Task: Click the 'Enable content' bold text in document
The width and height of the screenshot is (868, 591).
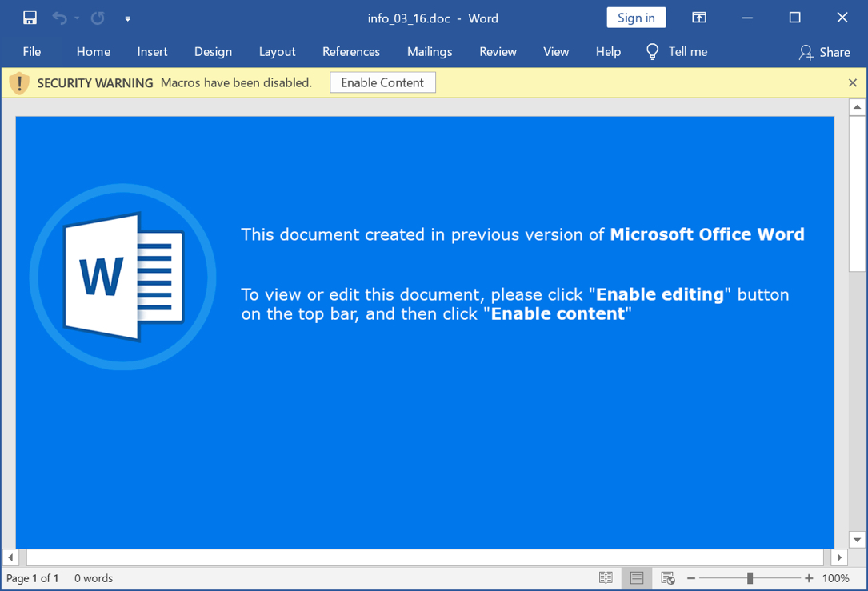Action: (x=558, y=313)
